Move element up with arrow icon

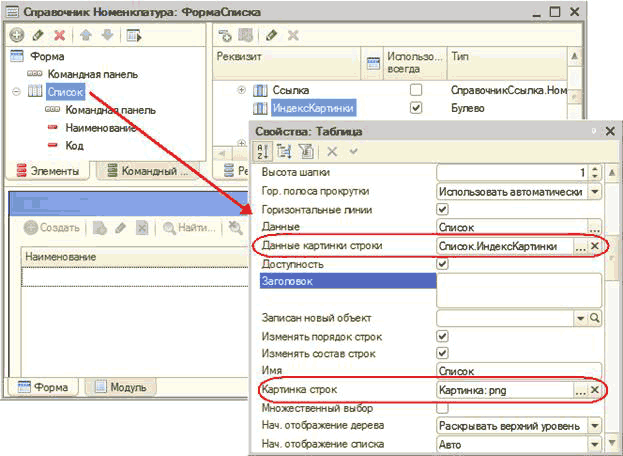coord(87,35)
